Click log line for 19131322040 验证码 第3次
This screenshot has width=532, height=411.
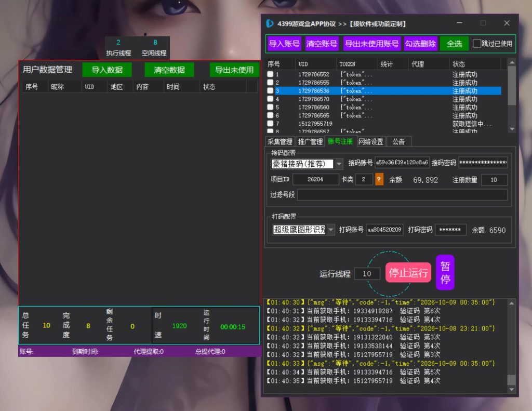point(353,337)
